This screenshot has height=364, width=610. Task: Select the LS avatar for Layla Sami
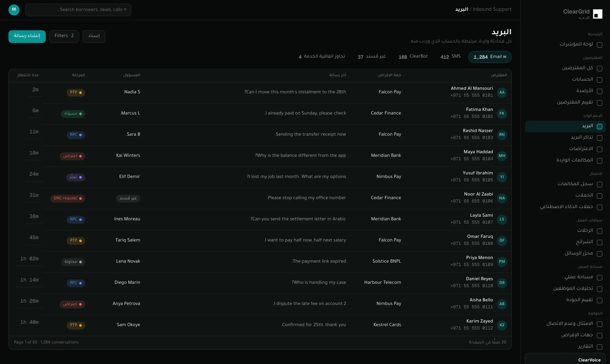click(502, 219)
